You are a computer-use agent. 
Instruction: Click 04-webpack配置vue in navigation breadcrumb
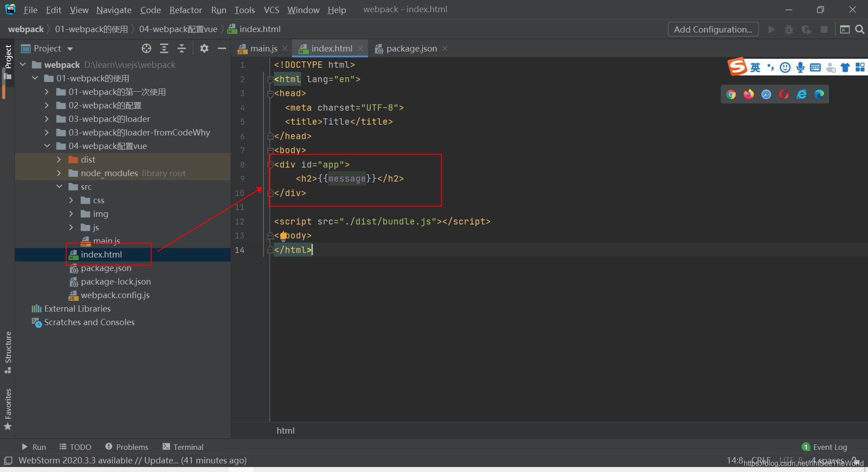coord(178,29)
